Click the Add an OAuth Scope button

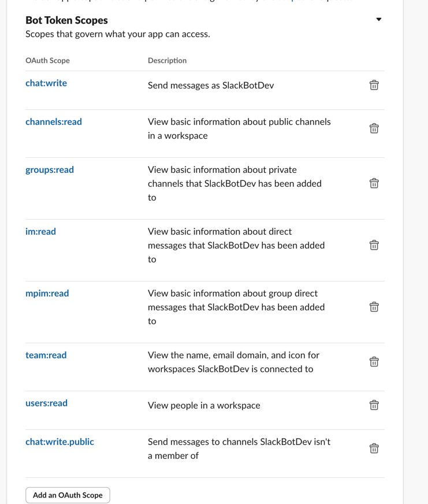point(68,495)
